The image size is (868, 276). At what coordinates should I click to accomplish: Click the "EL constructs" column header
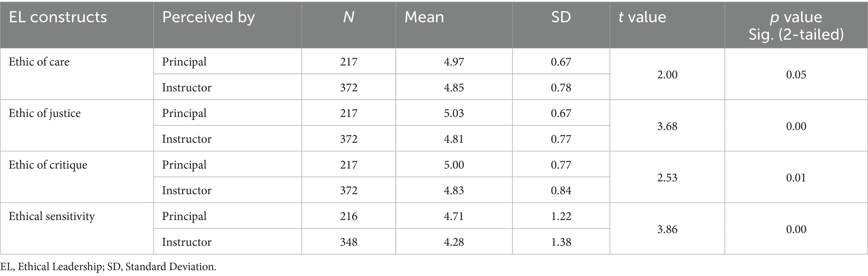click(x=58, y=17)
